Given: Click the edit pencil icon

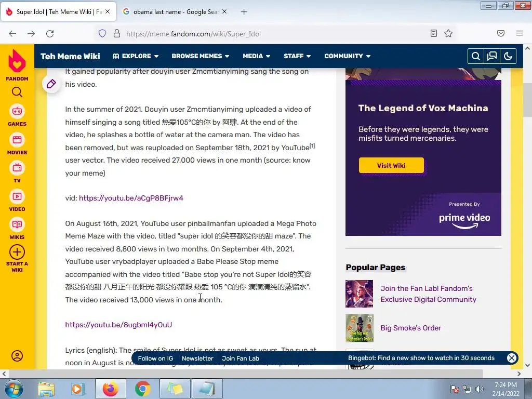Looking at the screenshot, I should click(51, 84).
